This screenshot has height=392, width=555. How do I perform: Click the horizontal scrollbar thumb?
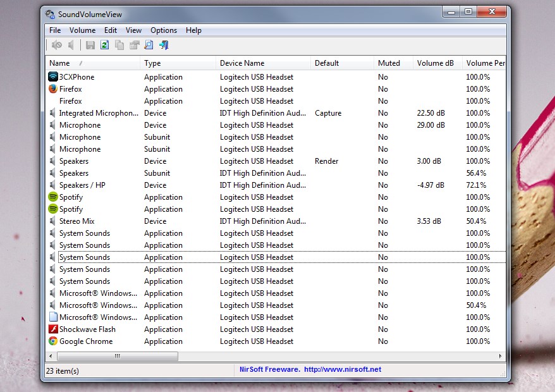118,356
